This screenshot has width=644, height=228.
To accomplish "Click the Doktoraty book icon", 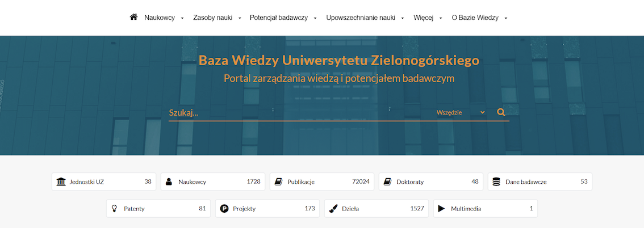I will pyautogui.click(x=387, y=181).
